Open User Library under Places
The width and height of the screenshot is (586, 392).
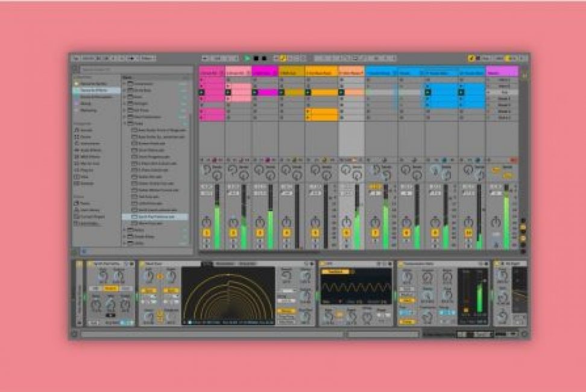click(90, 210)
